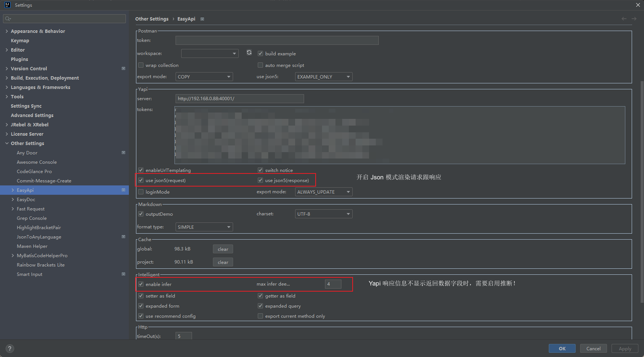Image resolution: width=644 pixels, height=357 pixels.
Task: Expand MyBatisCodeHelperPro node
Action: click(x=13, y=255)
